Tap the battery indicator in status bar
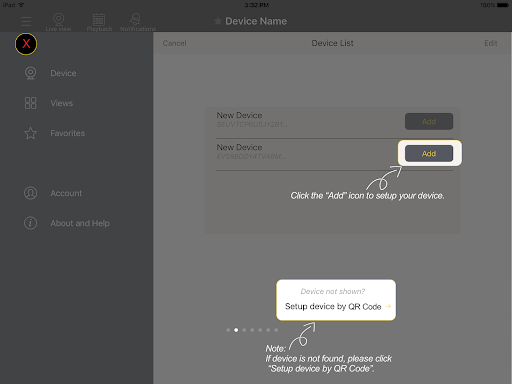 pos(503,5)
